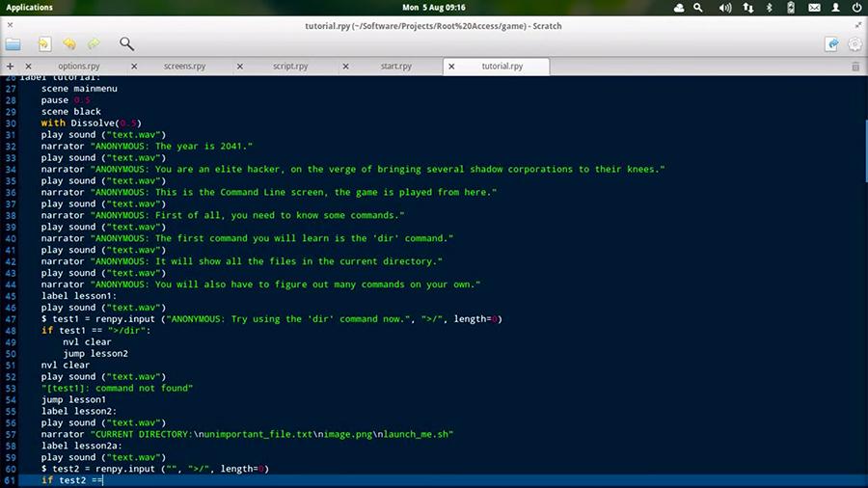Image resolution: width=868 pixels, height=488 pixels.
Task: Open the volume indicator in the top panel
Action: click(x=725, y=7)
